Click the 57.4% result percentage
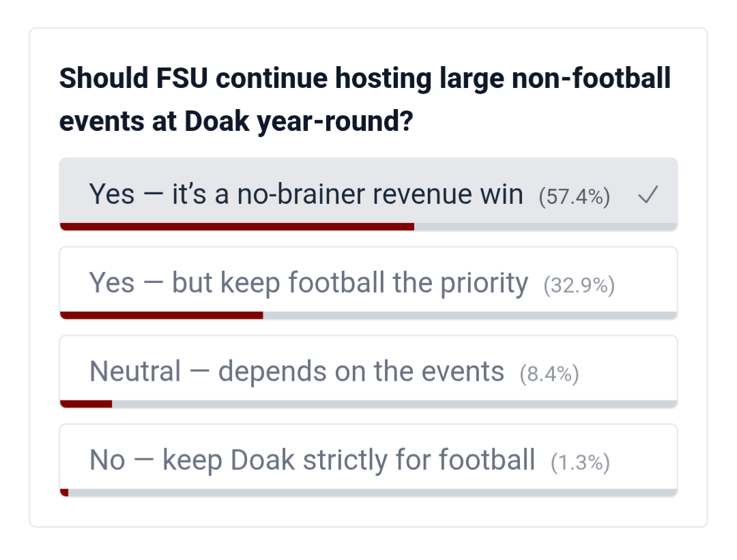This screenshot has height=560, width=737. (574, 197)
